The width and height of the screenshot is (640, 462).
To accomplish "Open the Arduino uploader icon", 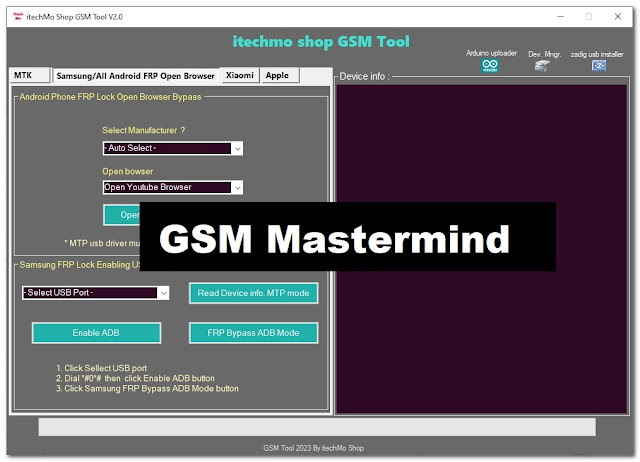I will coord(489,65).
